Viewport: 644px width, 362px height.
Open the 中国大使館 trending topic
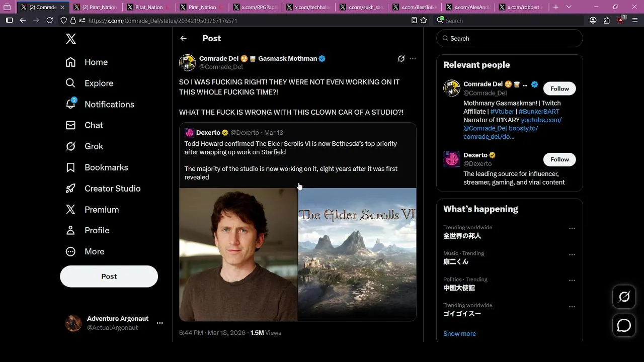[x=459, y=288]
